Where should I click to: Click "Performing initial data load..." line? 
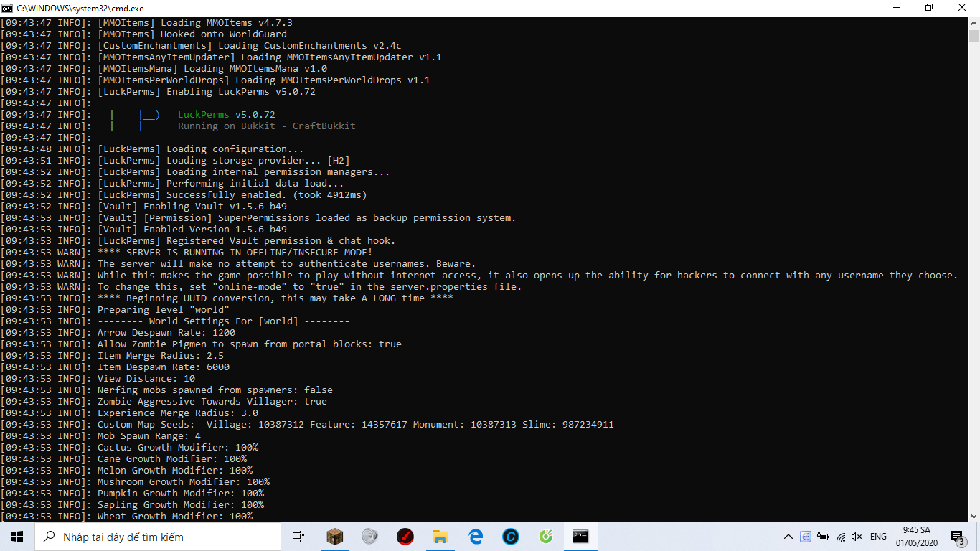click(171, 184)
